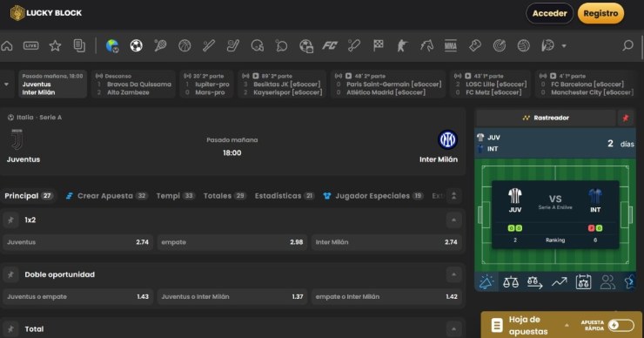The image size is (644, 338).
Task: Collapse the Total market section
Action: [x=453, y=329]
